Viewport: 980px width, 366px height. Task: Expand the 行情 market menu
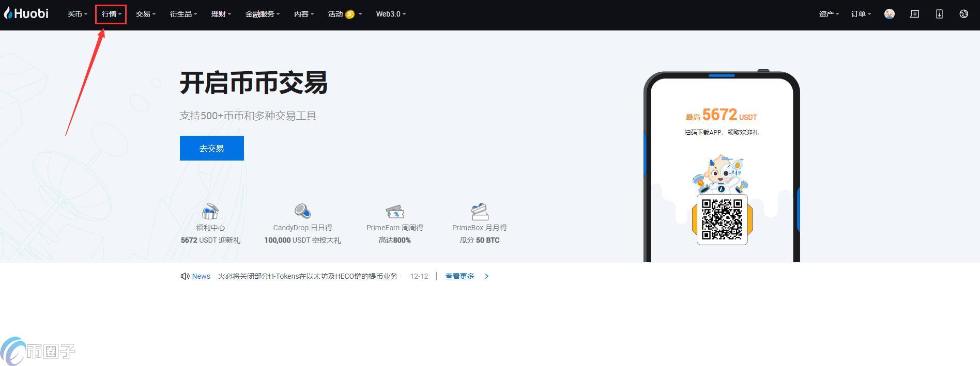[112, 14]
